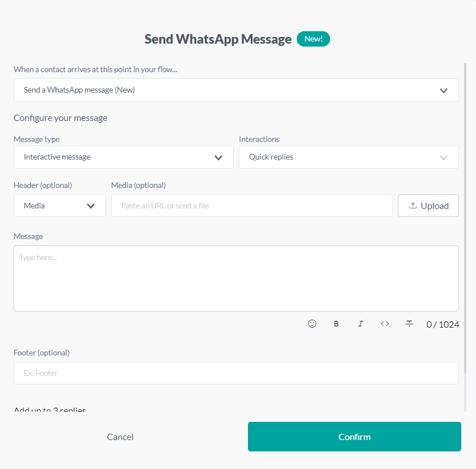The image size is (476, 469).
Task: Apply italic formatting to message text
Action: tap(360, 324)
